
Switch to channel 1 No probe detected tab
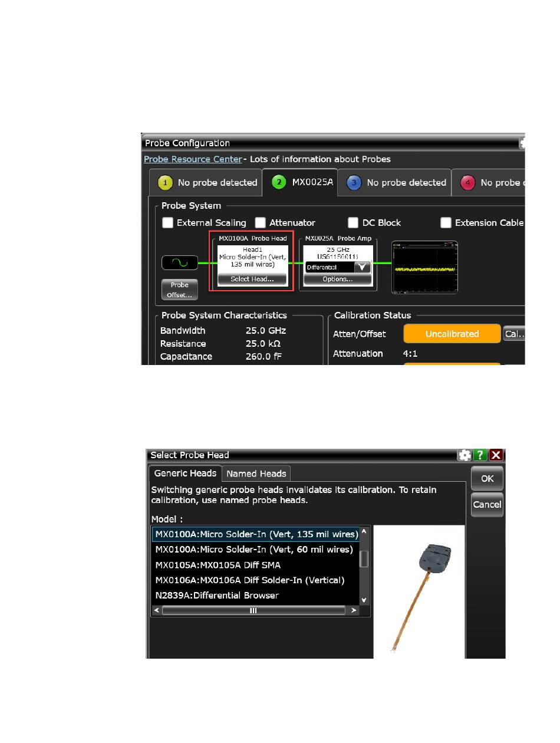(x=205, y=183)
